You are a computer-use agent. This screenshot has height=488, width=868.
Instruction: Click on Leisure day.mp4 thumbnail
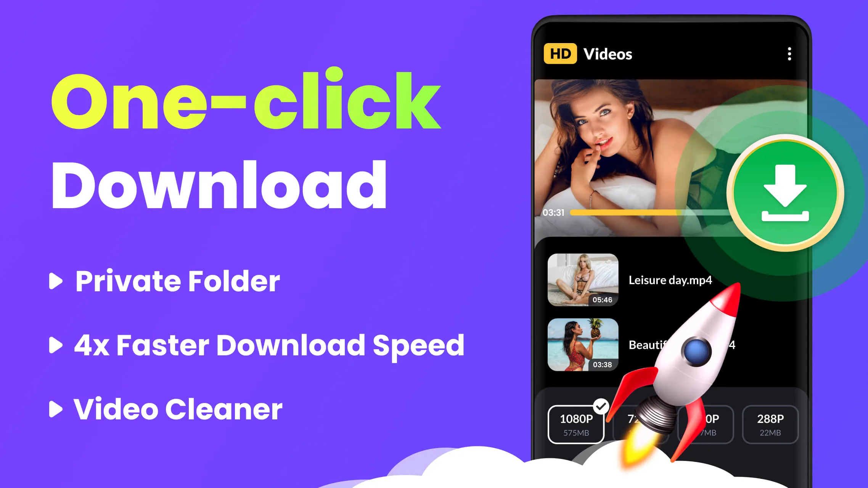[x=583, y=279]
